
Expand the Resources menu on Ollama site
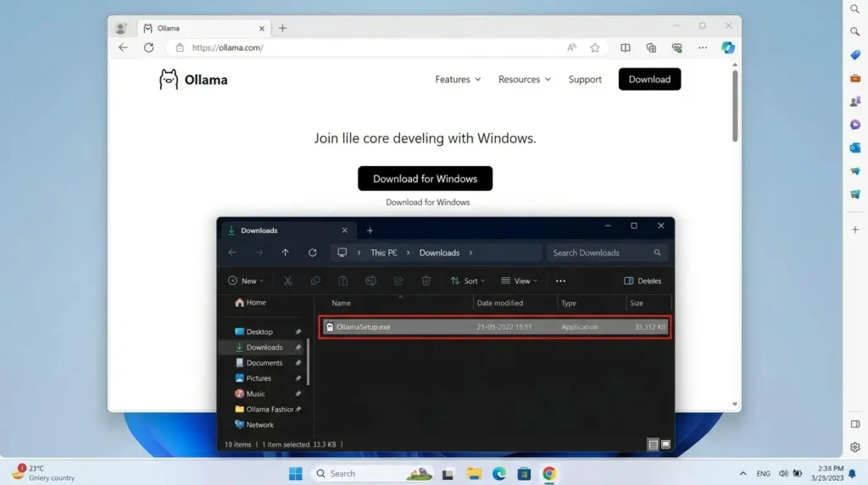pyautogui.click(x=524, y=79)
